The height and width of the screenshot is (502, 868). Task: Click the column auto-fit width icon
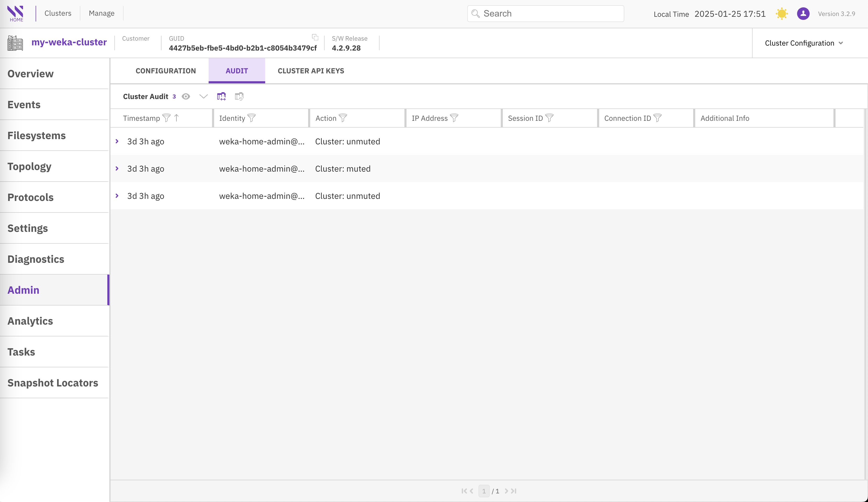click(221, 96)
